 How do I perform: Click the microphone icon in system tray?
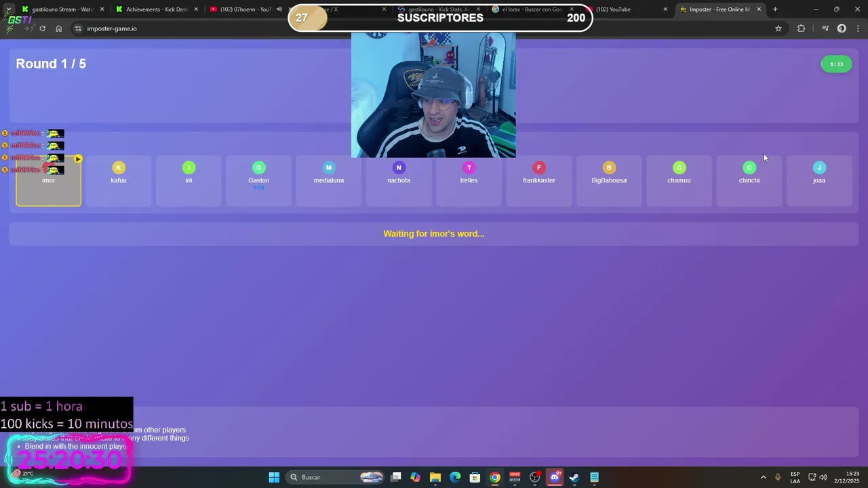click(x=778, y=477)
